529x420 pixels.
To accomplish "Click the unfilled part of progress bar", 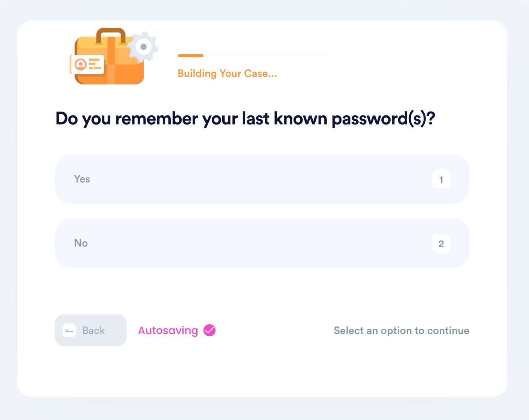I will (x=266, y=56).
